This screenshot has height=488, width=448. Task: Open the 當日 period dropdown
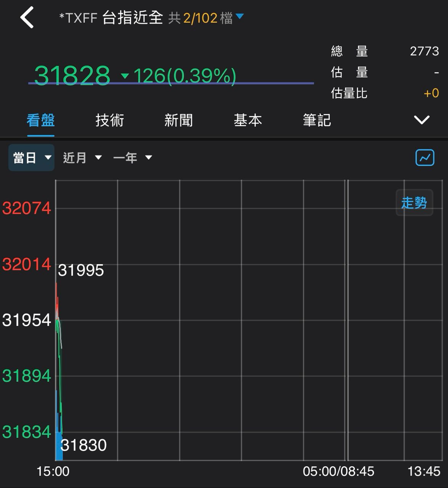31,157
